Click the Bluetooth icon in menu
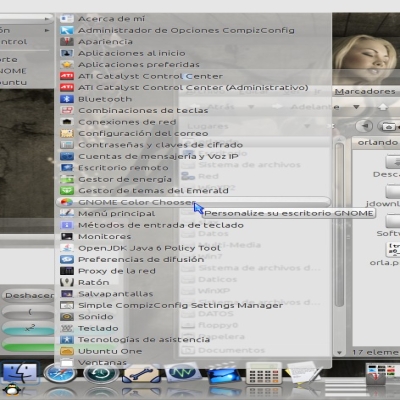This screenshot has width=400, height=400. [67, 99]
